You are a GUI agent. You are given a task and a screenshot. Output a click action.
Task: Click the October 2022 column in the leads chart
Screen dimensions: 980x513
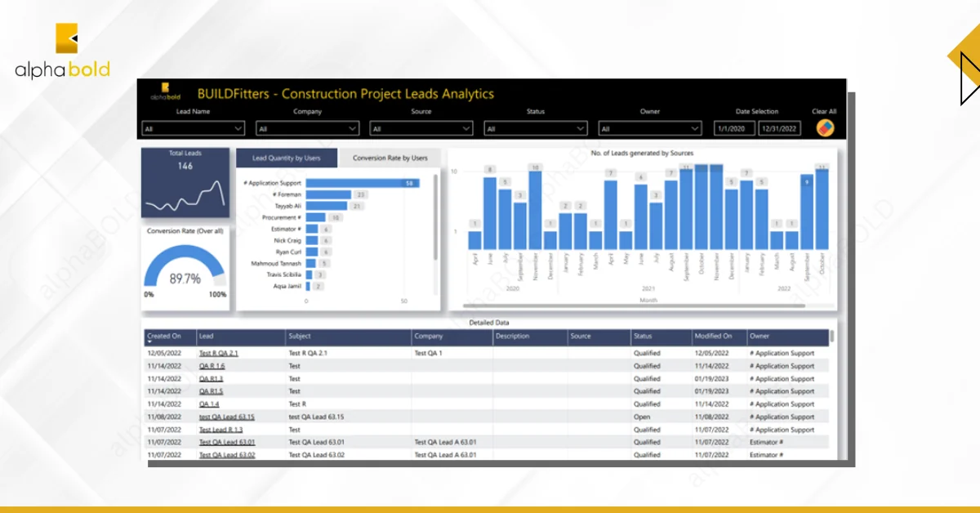point(822,209)
